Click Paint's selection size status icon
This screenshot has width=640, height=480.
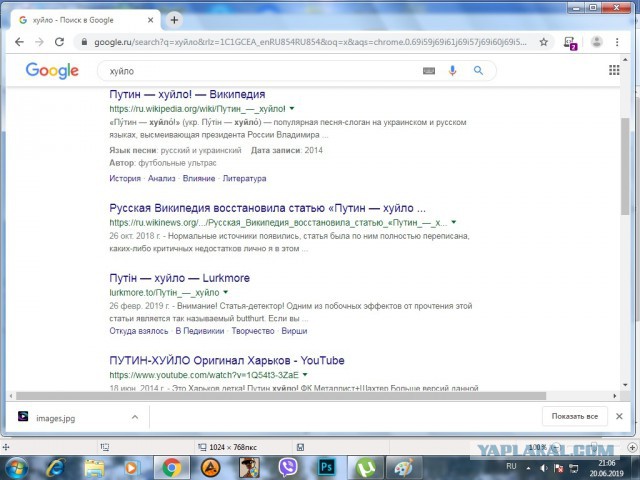click(x=202, y=447)
